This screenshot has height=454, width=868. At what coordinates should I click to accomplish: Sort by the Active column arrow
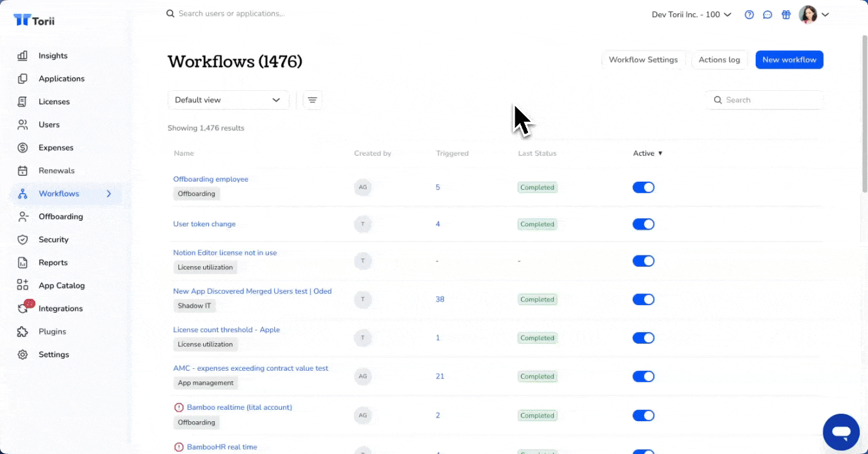point(660,153)
